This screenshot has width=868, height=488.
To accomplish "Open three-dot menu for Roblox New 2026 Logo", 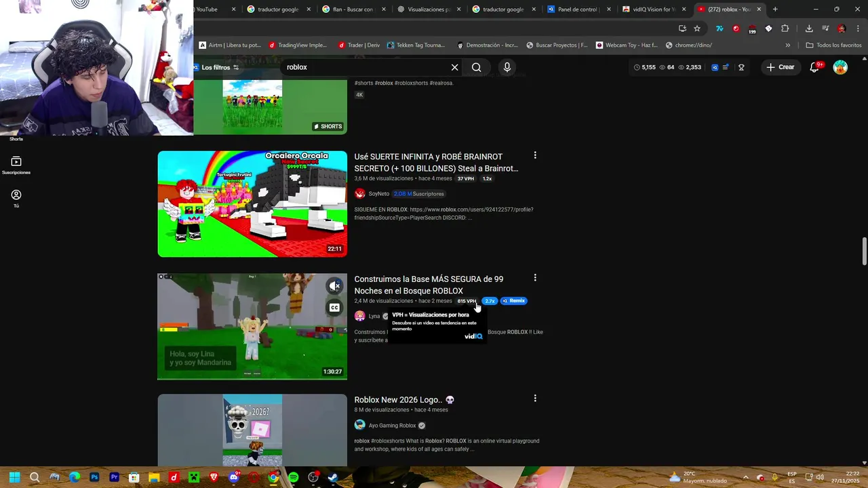I will 535,399.
